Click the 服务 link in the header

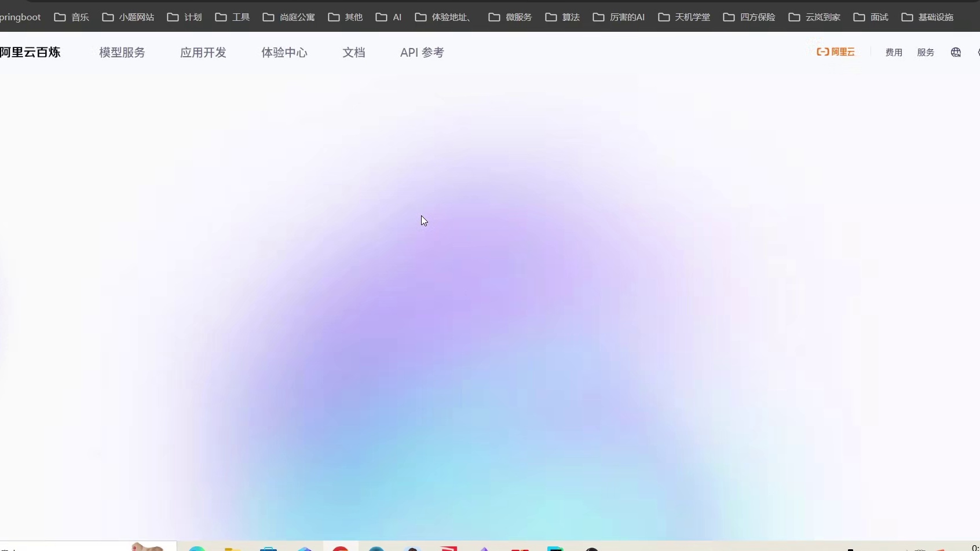coord(926,52)
